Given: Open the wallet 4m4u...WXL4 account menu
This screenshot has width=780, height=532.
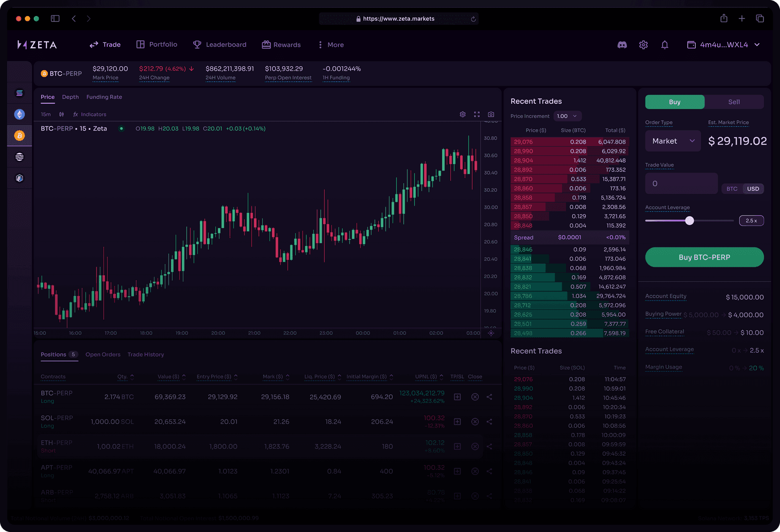Looking at the screenshot, I should (723, 45).
